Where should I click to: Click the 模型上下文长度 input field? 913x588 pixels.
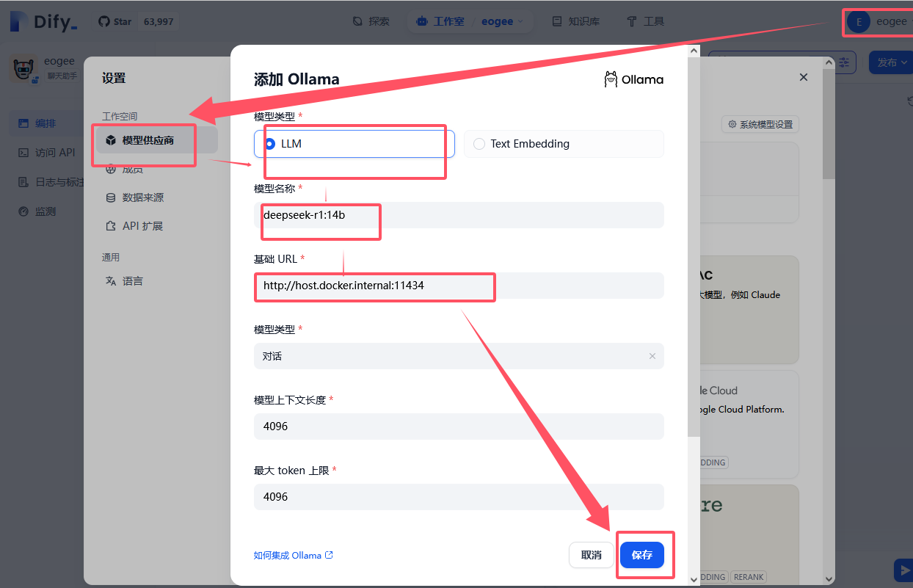point(459,427)
